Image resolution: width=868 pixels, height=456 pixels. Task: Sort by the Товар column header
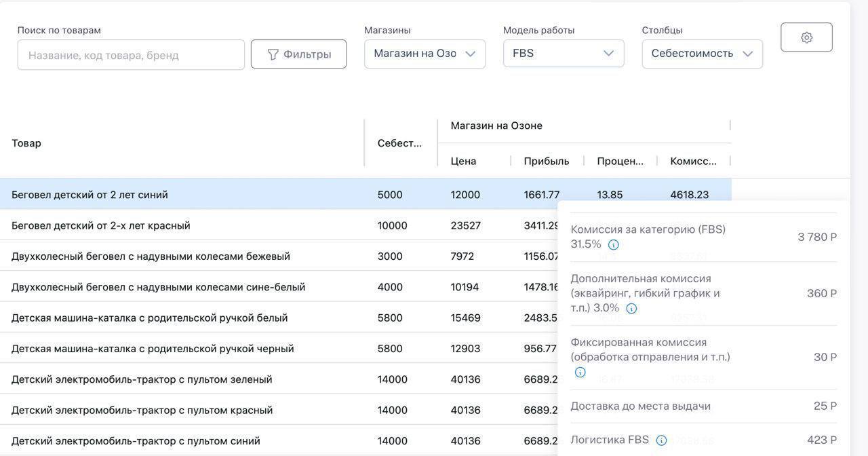[x=26, y=143]
